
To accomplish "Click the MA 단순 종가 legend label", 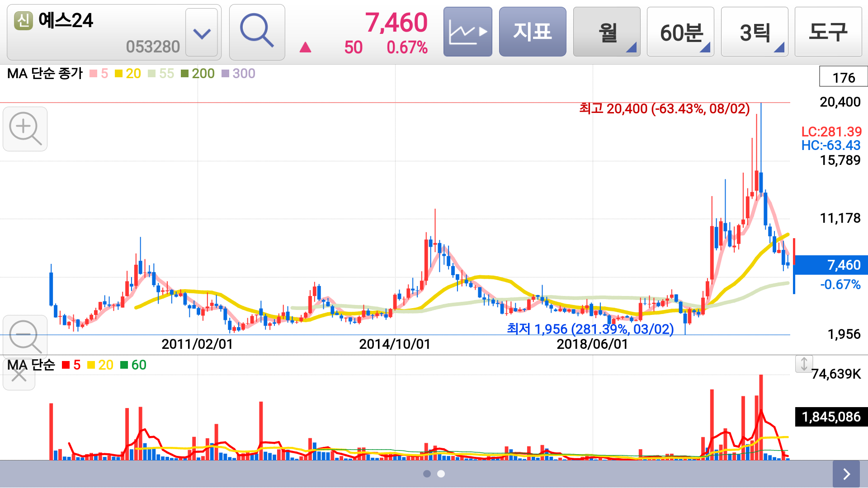I will click(x=45, y=73).
